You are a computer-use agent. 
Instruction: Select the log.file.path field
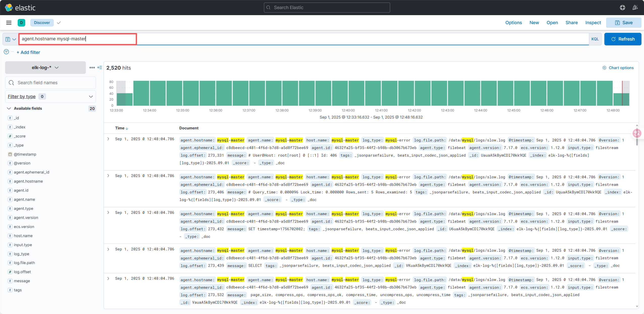point(24,263)
